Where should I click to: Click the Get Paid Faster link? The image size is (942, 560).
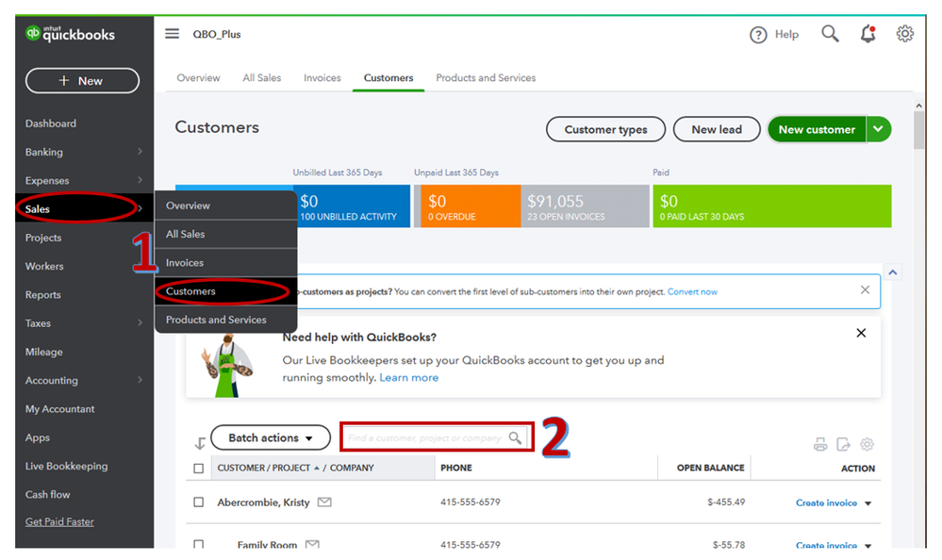[59, 521]
